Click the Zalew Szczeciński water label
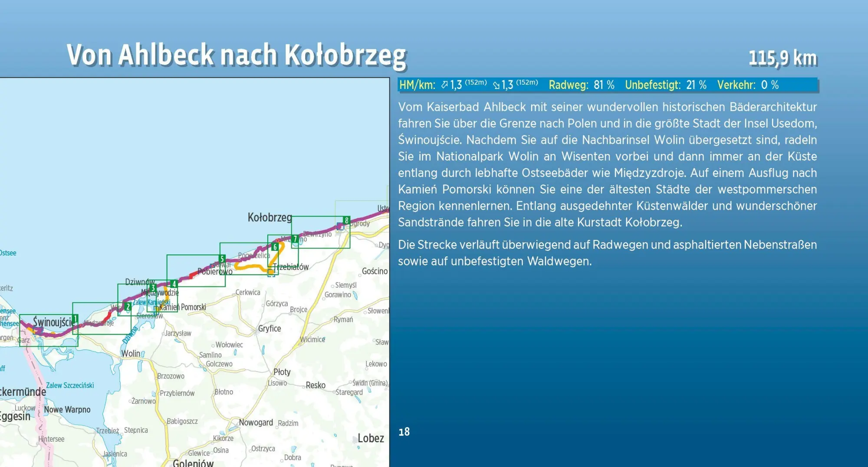 (70, 385)
